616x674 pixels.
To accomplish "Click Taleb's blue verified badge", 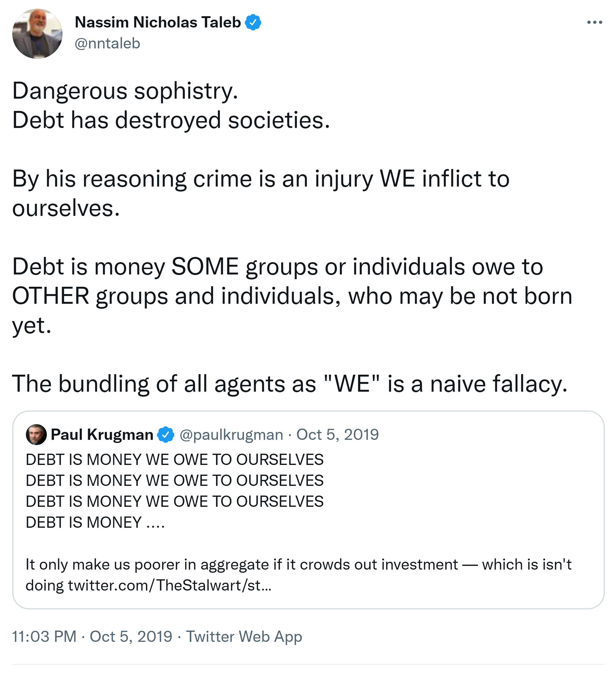I will tap(253, 23).
